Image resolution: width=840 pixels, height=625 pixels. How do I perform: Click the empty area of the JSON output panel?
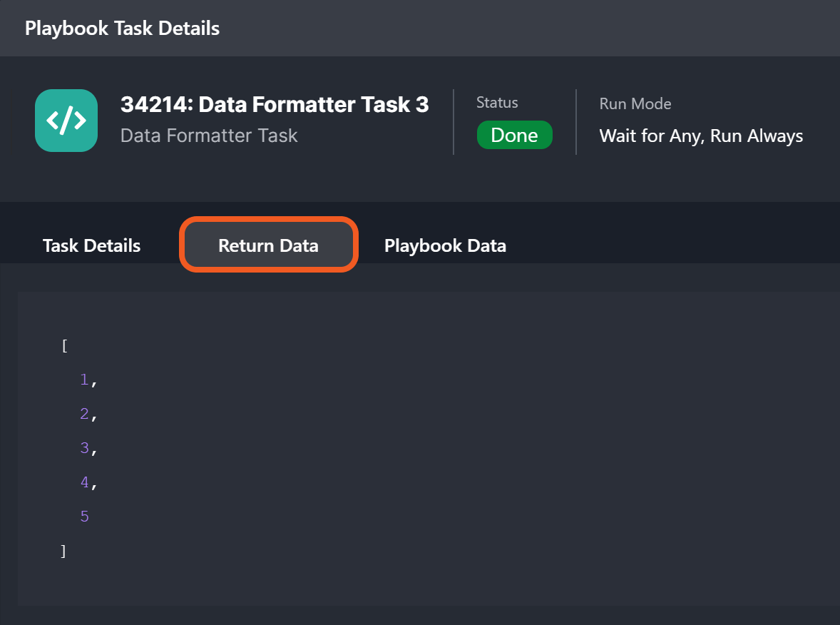click(463, 449)
